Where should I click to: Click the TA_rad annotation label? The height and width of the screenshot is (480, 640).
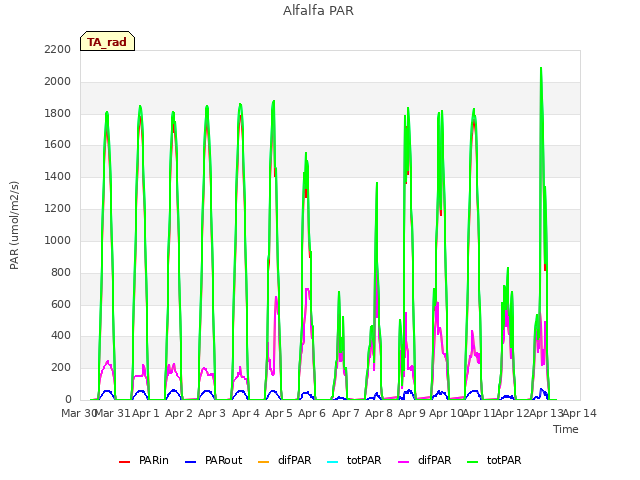point(107,41)
